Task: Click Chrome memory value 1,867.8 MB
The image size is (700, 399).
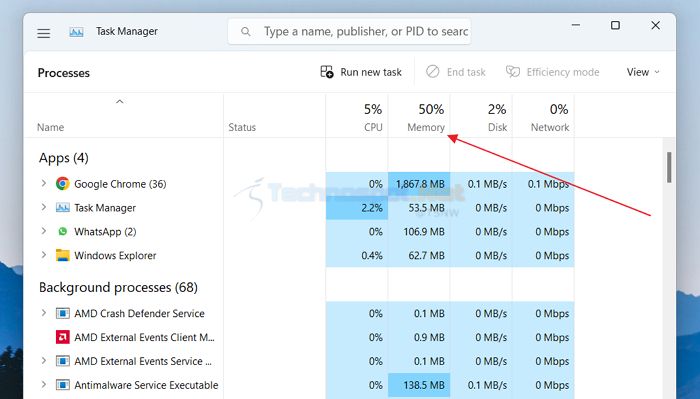Action: [x=420, y=184]
